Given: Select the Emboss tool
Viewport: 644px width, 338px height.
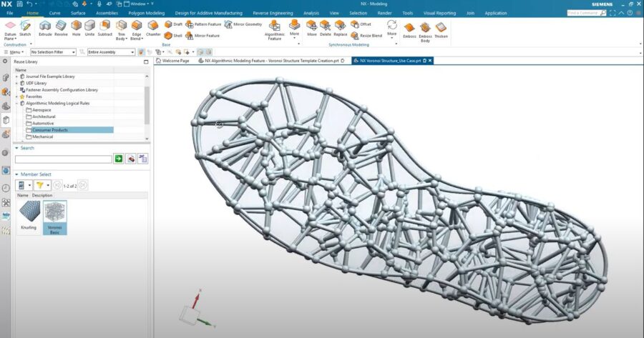Looking at the screenshot, I should tap(409, 29).
